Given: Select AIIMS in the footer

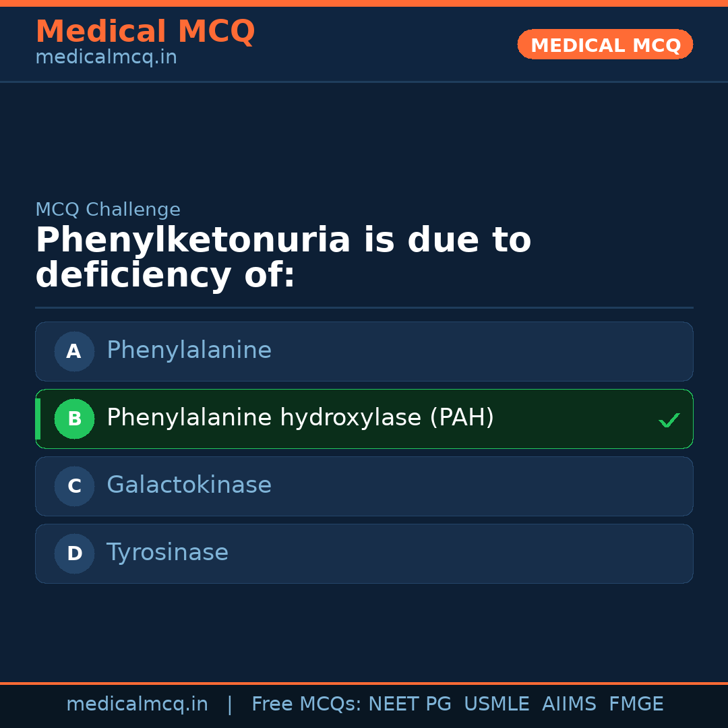Looking at the screenshot, I should [x=569, y=704].
